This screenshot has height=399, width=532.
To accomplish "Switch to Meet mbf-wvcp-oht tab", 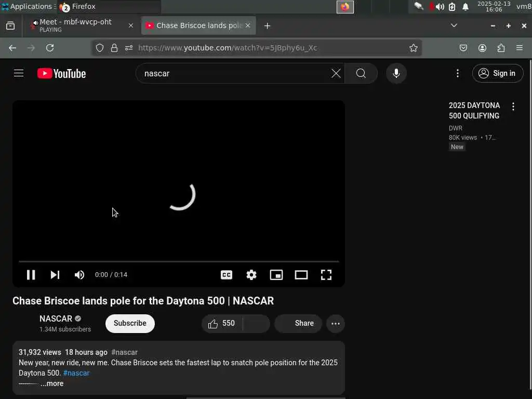I will coord(81,25).
